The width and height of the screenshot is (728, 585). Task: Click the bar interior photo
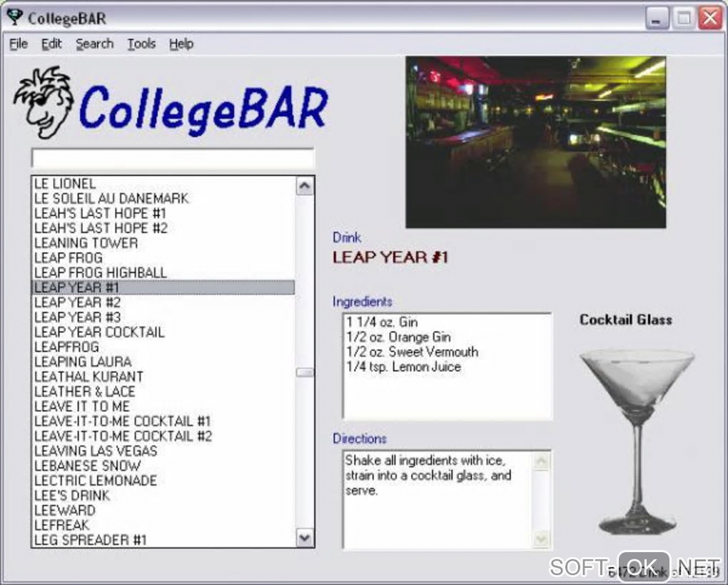pos(536,142)
